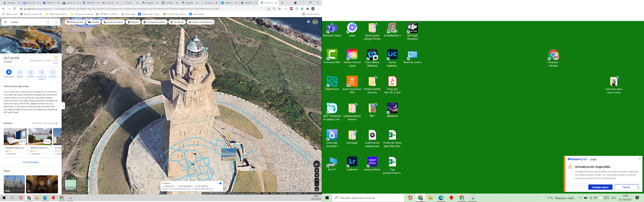Open Cisco Webex Meetings desktop icon

point(372,58)
